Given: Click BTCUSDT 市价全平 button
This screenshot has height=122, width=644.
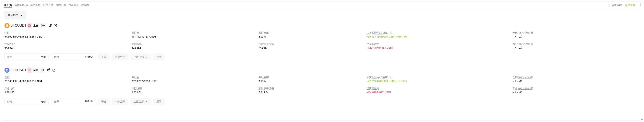Looking at the screenshot, I should pyautogui.click(x=120, y=57).
